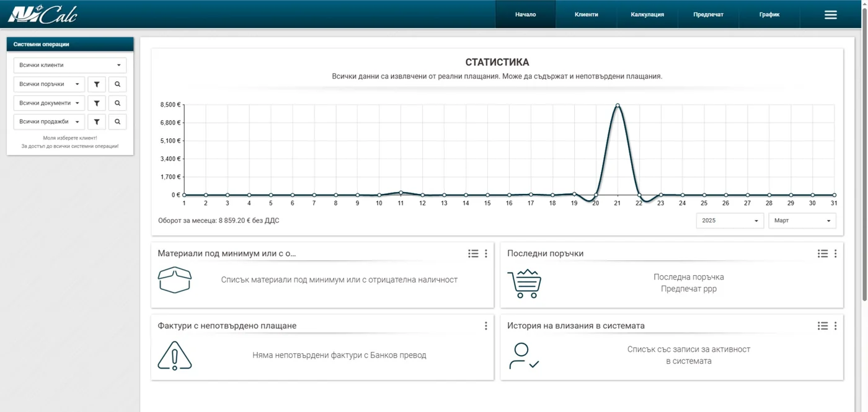The width and height of the screenshot is (868, 412).
Task: Click the Системни операции panel header
Action: tap(70, 45)
